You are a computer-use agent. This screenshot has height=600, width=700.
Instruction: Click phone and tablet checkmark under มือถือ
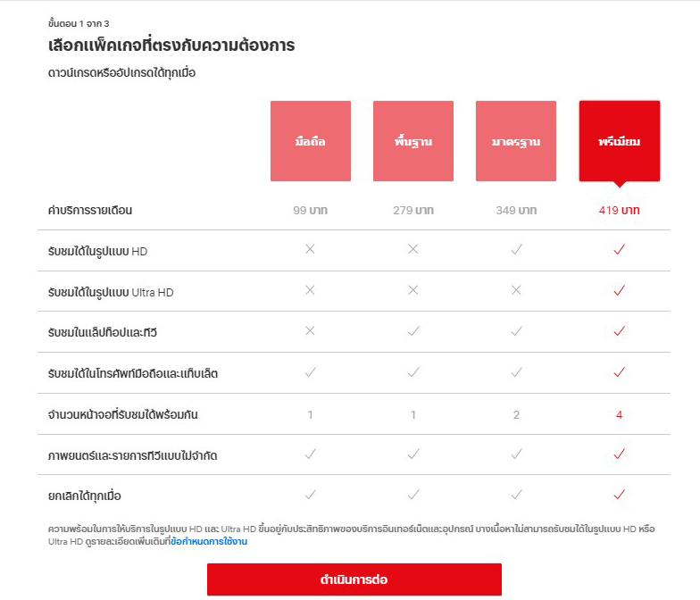tap(311, 371)
